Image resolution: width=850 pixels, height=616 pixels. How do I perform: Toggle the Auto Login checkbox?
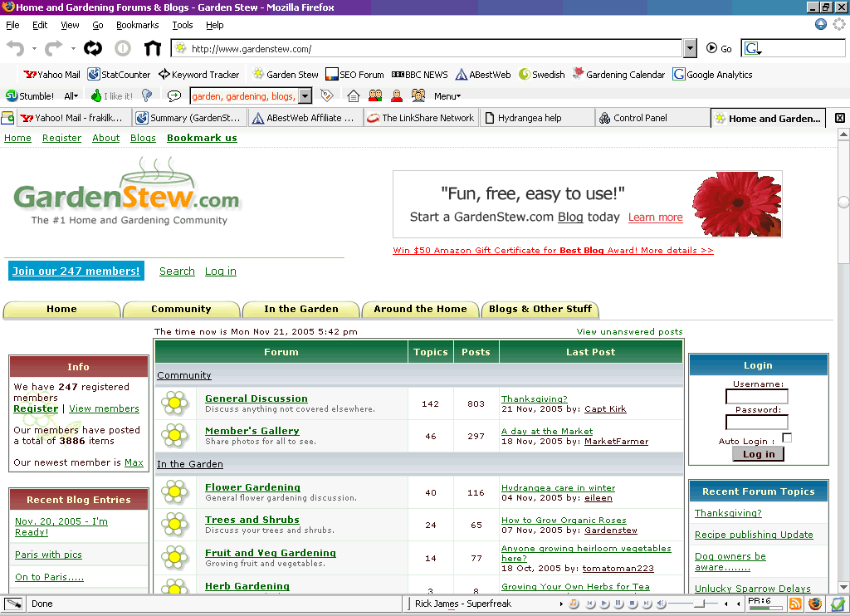[x=787, y=438]
